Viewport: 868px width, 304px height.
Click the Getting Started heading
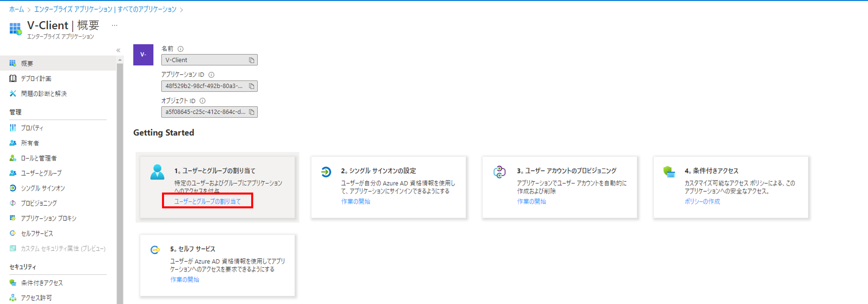(x=164, y=133)
